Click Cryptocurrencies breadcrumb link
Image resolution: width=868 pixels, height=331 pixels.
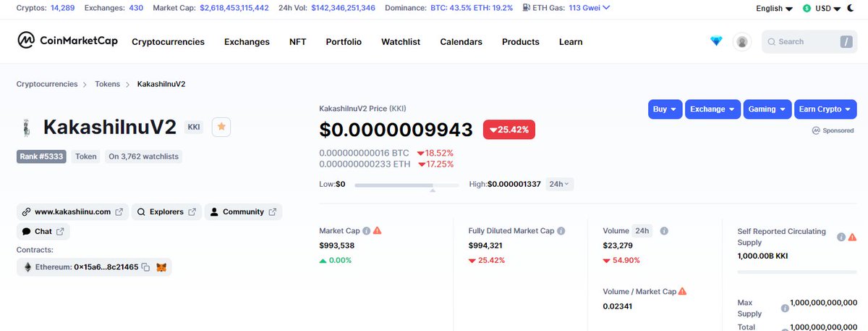[x=47, y=84]
